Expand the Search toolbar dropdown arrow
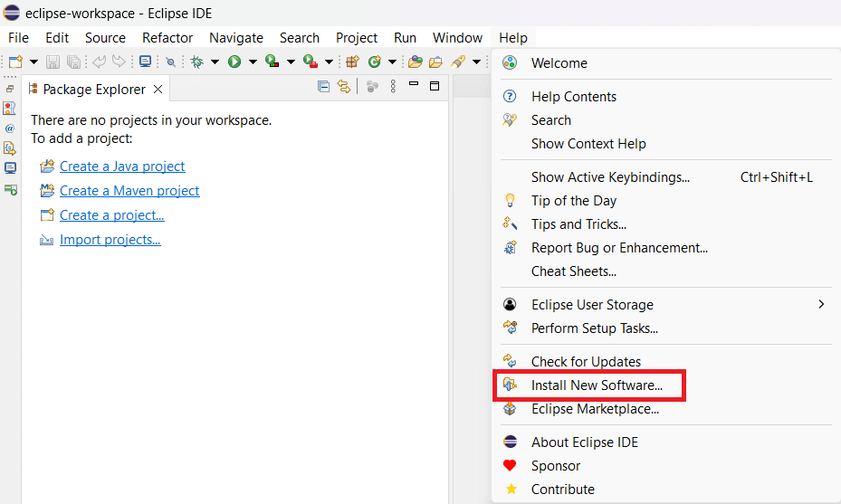Screen dimensions: 841x504 click(476, 62)
